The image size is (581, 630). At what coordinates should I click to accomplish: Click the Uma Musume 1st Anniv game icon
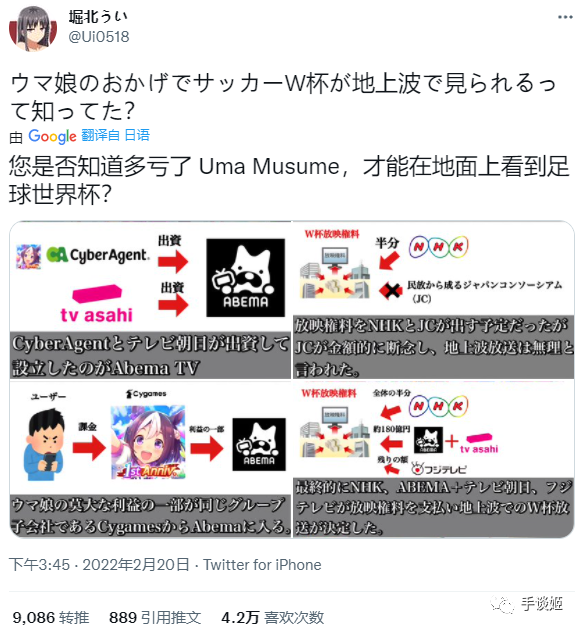pos(148,442)
